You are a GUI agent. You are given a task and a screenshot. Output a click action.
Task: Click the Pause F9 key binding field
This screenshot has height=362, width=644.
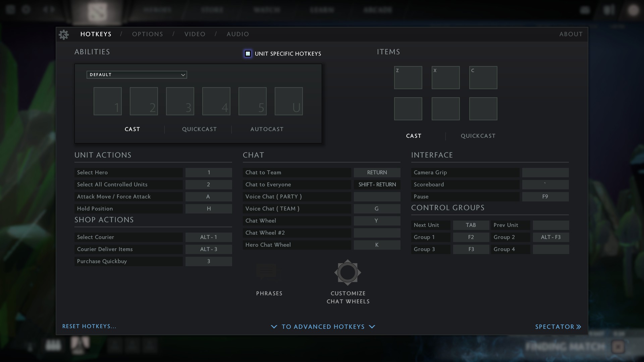click(x=545, y=197)
